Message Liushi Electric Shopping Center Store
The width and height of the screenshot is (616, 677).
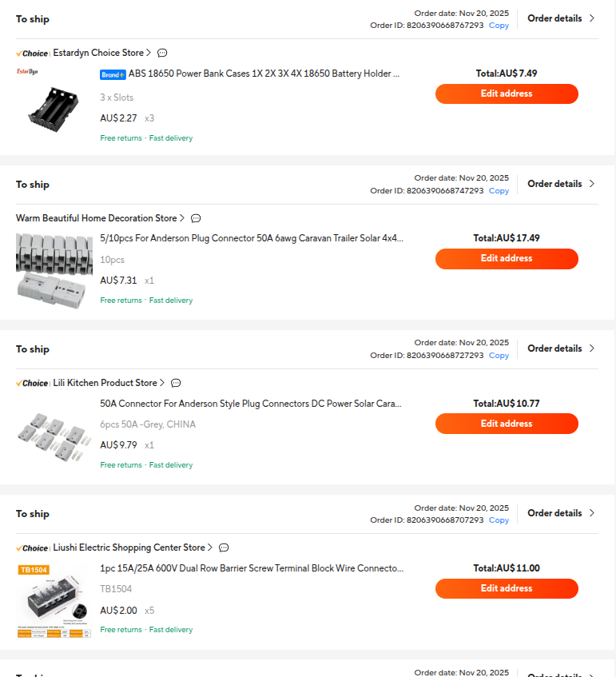tap(224, 548)
